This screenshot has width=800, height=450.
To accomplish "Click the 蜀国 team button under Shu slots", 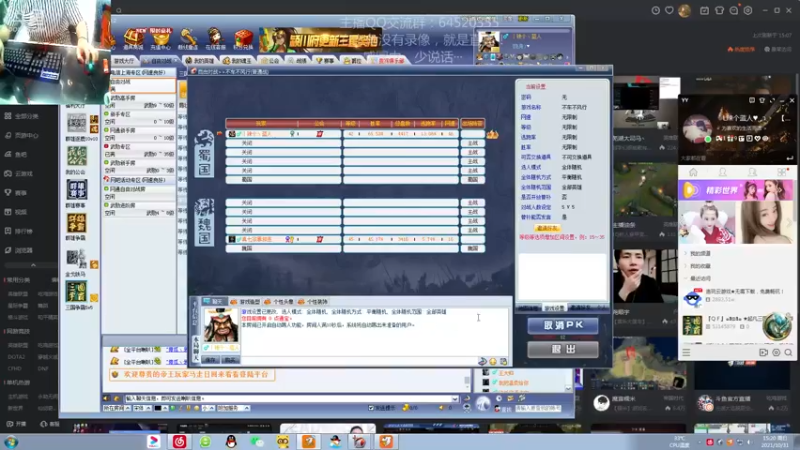I will pyautogui.click(x=472, y=180).
